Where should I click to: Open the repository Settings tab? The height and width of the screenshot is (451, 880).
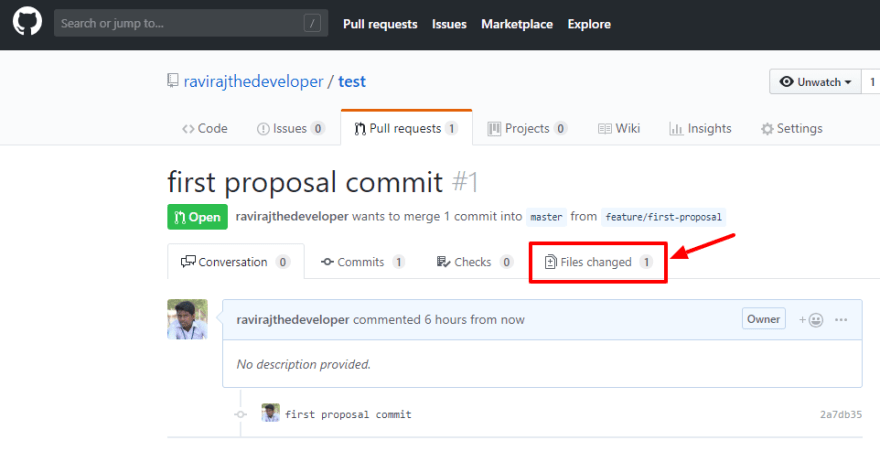[x=791, y=128]
